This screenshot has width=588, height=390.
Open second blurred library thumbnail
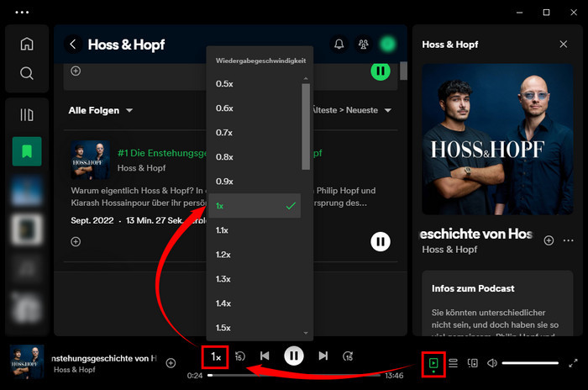click(27, 229)
